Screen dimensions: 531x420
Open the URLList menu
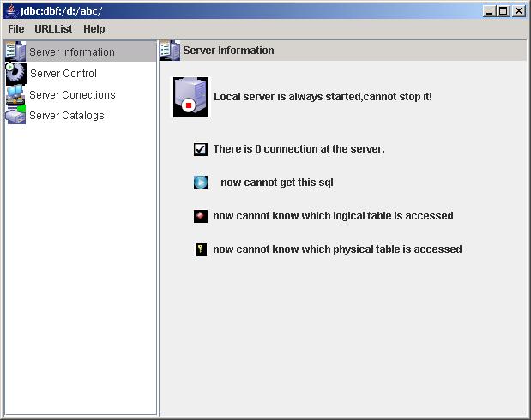pos(53,29)
